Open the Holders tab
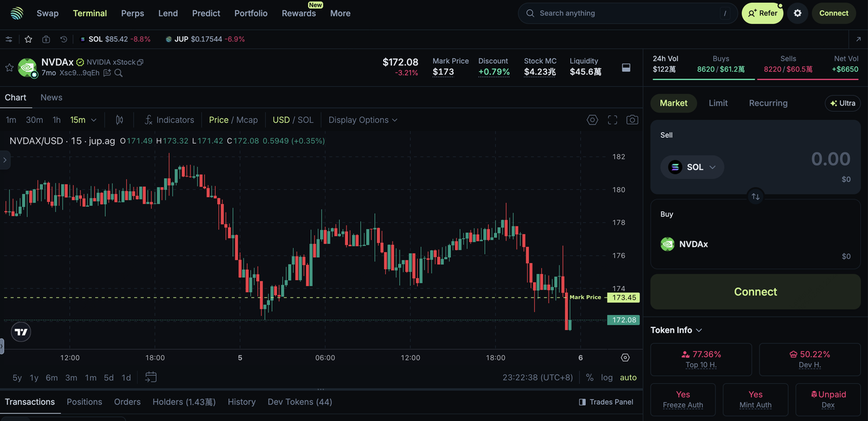Viewport: 868px width, 421px height. coord(184,402)
